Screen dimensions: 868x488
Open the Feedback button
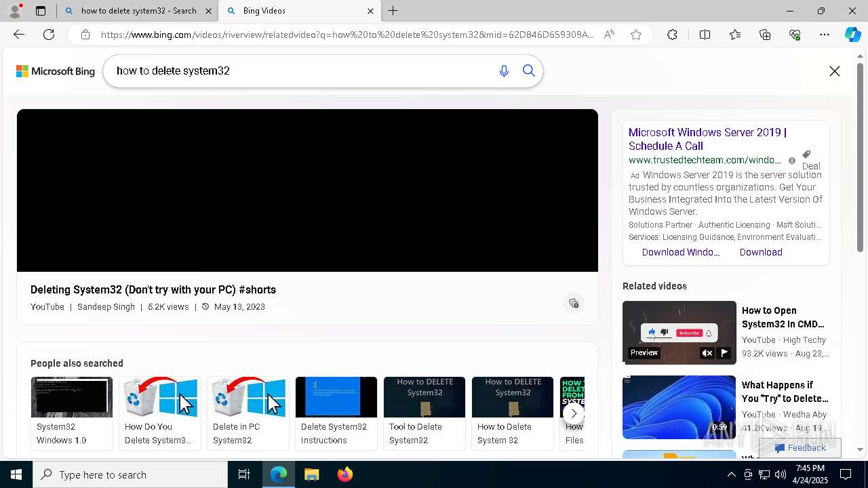(800, 448)
